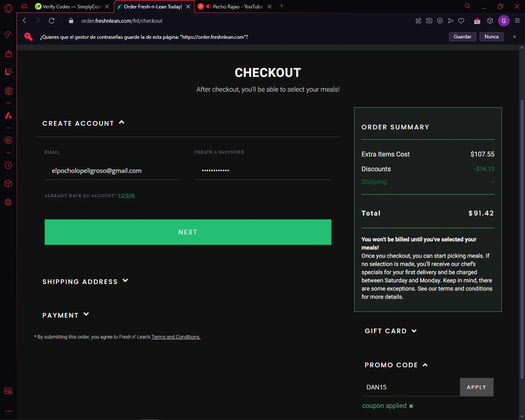Open a new tab with plus
The height and width of the screenshot is (420, 525).
coord(282,6)
